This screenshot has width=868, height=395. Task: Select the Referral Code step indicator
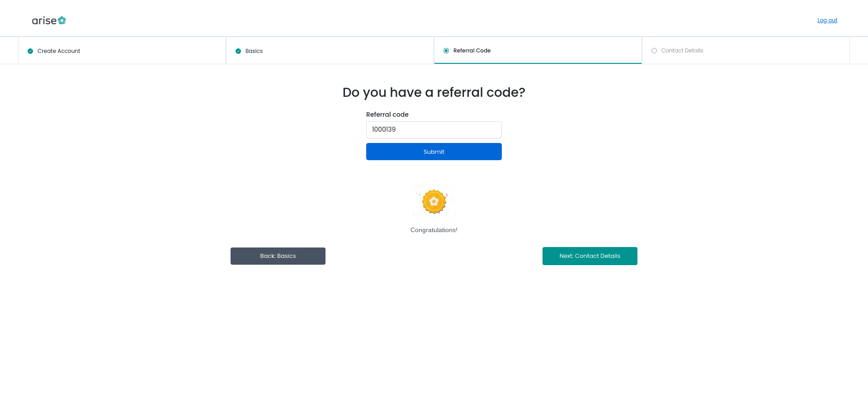(446, 51)
